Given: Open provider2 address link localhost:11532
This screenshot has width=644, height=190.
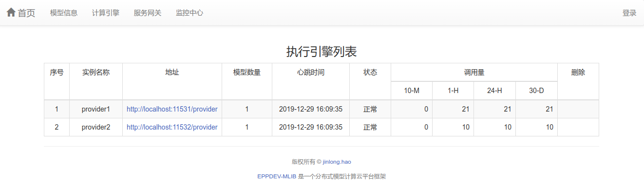Looking at the screenshot, I should click(172, 127).
